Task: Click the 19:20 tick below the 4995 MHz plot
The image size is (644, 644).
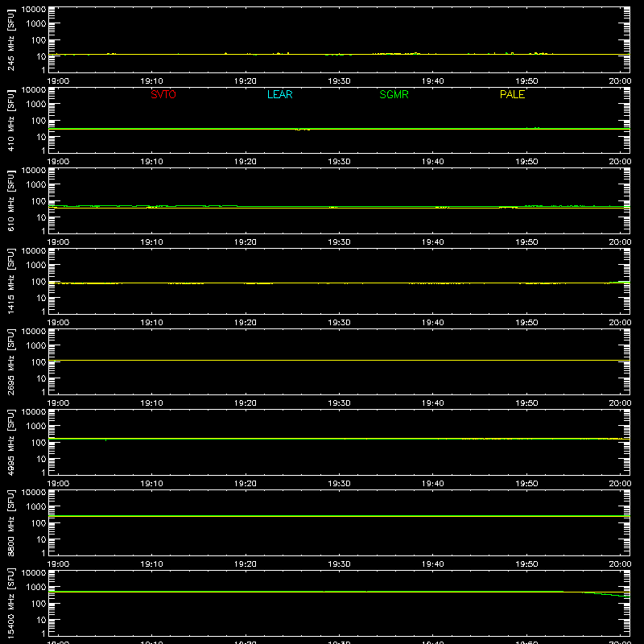Action: click(246, 484)
